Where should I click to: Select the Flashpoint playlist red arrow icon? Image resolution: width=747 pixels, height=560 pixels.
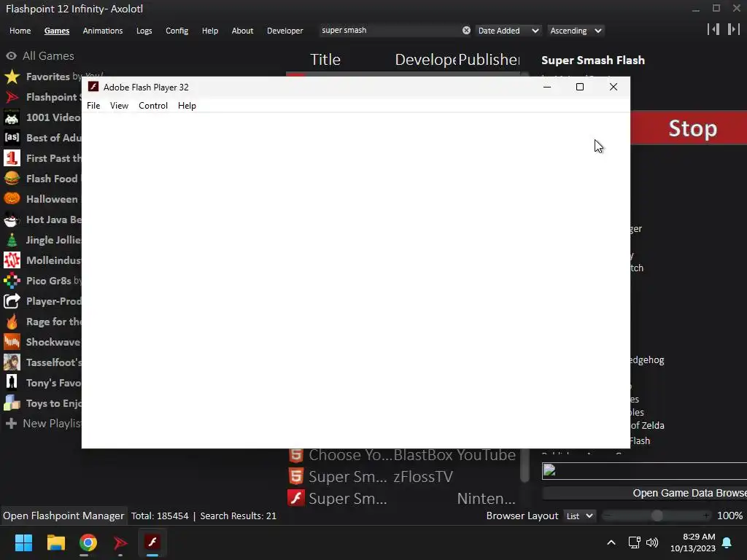[12, 97]
